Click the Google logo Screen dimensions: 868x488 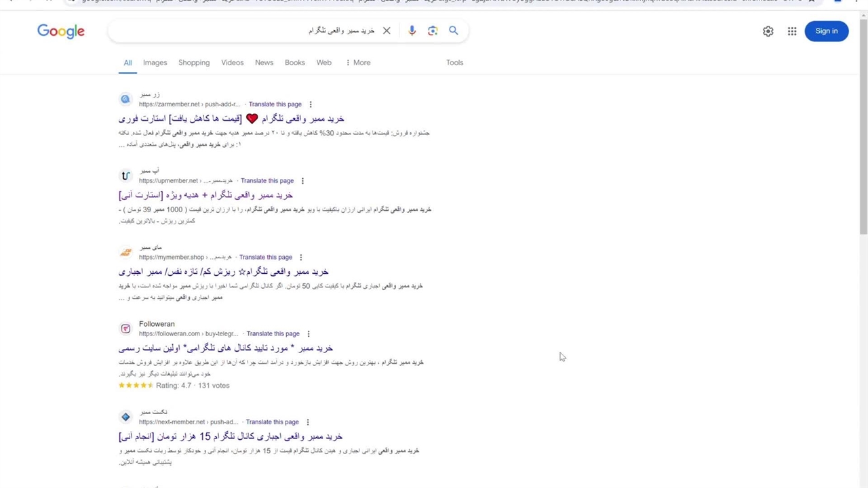pyautogui.click(x=61, y=31)
